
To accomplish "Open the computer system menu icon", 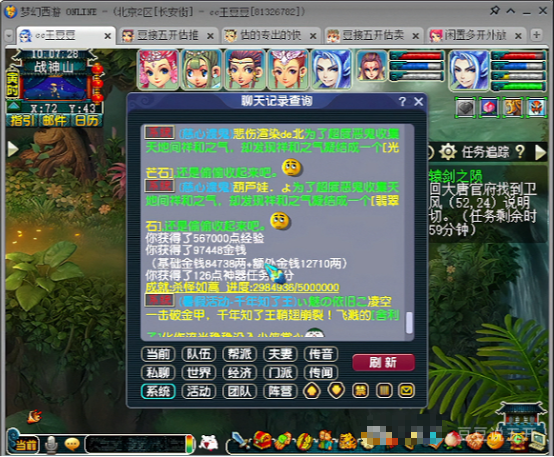I will point(537,441).
